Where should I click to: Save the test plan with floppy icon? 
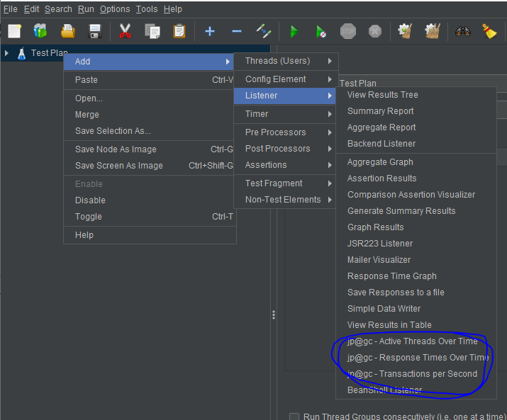[95, 31]
